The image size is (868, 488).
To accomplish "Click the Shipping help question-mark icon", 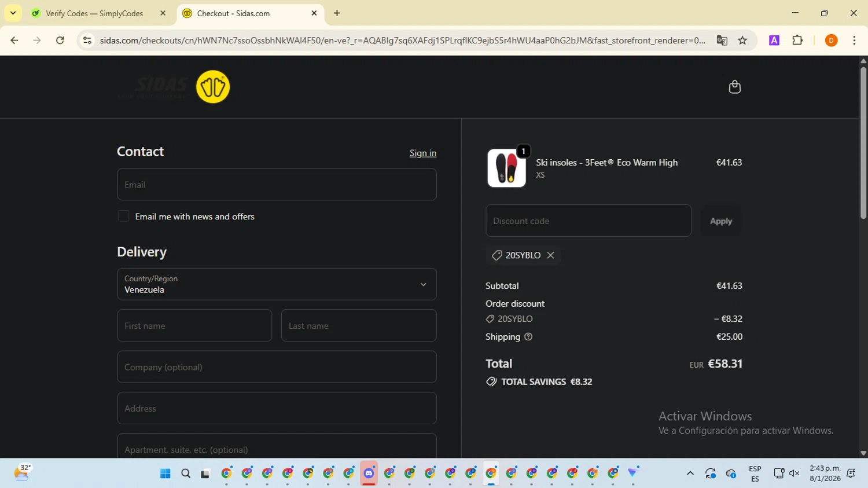I will click(528, 337).
